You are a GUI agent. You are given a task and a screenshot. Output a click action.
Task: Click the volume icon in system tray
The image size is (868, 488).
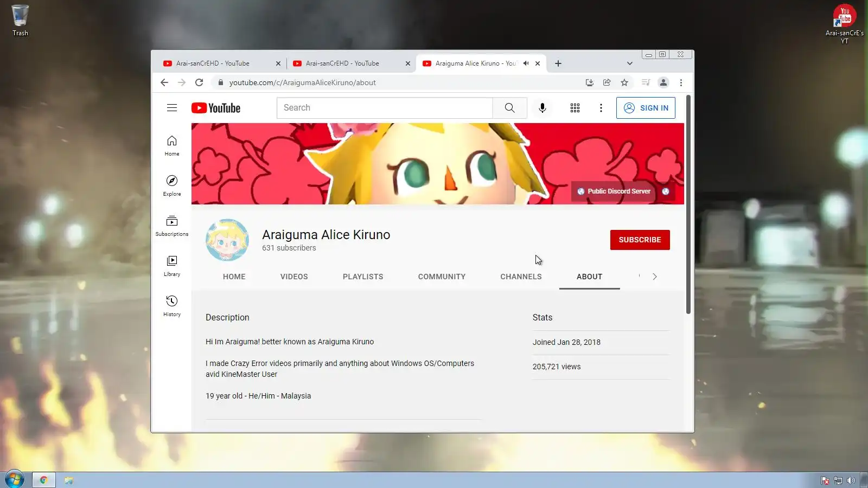(x=851, y=480)
